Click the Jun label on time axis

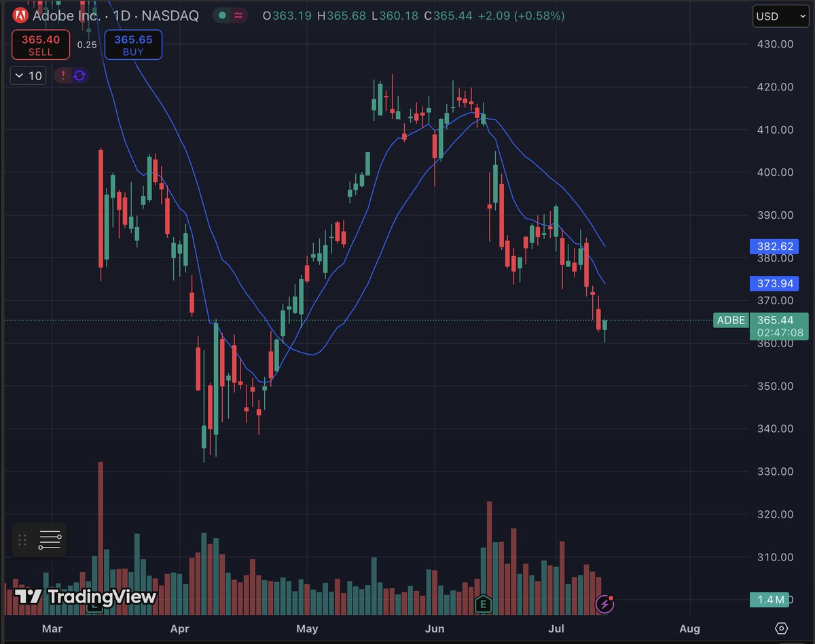point(435,629)
